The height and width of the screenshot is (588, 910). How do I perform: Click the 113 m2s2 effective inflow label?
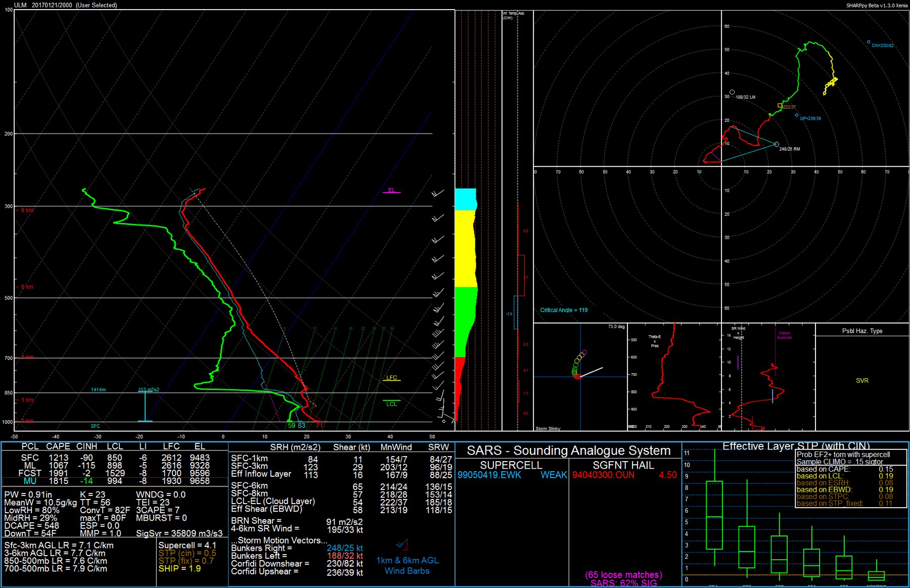point(149,390)
